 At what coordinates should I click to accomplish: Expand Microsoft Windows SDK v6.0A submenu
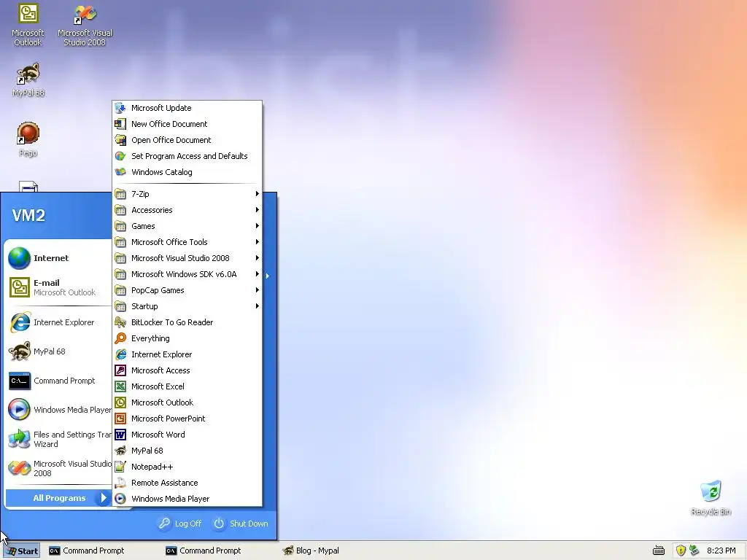pyautogui.click(x=187, y=274)
